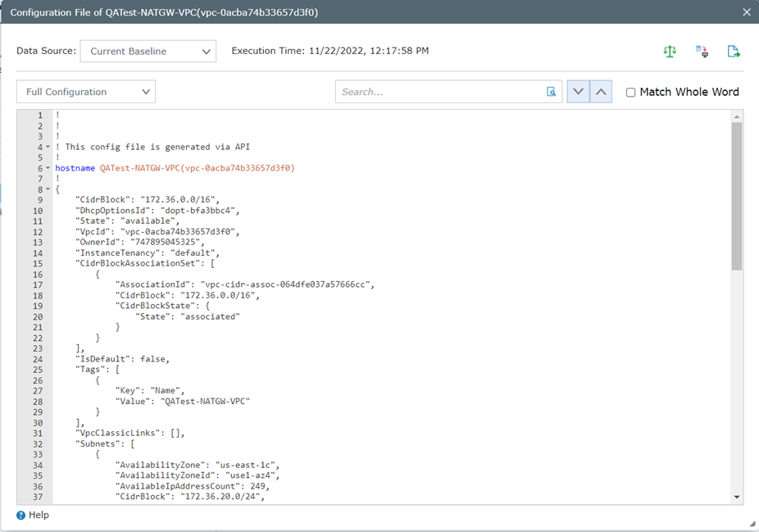Viewport: 759px width, 532px height.
Task: Collapse the JSON block at line 8
Action: point(48,190)
